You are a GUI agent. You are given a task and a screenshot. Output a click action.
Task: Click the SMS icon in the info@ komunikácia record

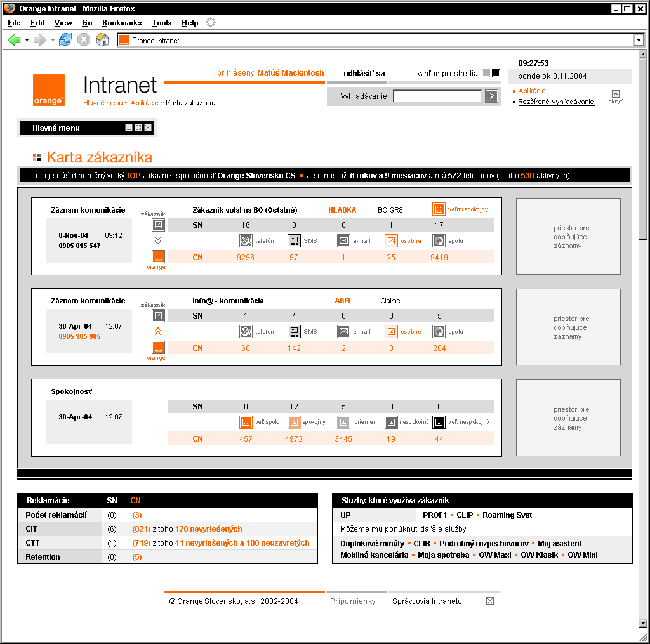coord(294,332)
